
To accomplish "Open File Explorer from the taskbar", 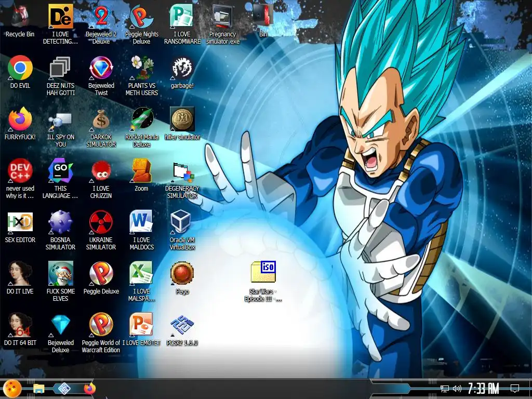I will pyautogui.click(x=38, y=389).
